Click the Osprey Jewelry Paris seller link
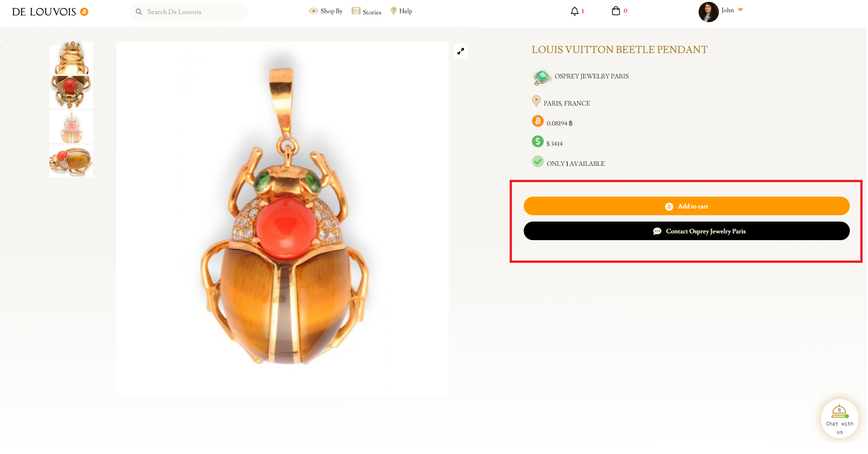Viewport: 868px width, 454px height. point(591,77)
